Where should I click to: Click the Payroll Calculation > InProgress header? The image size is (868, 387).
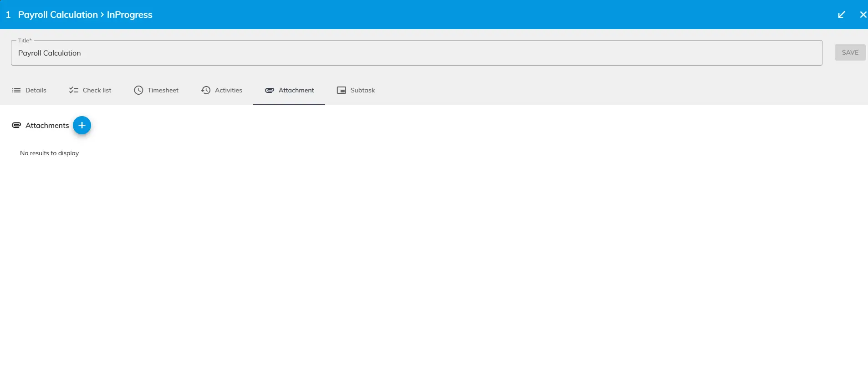click(85, 15)
